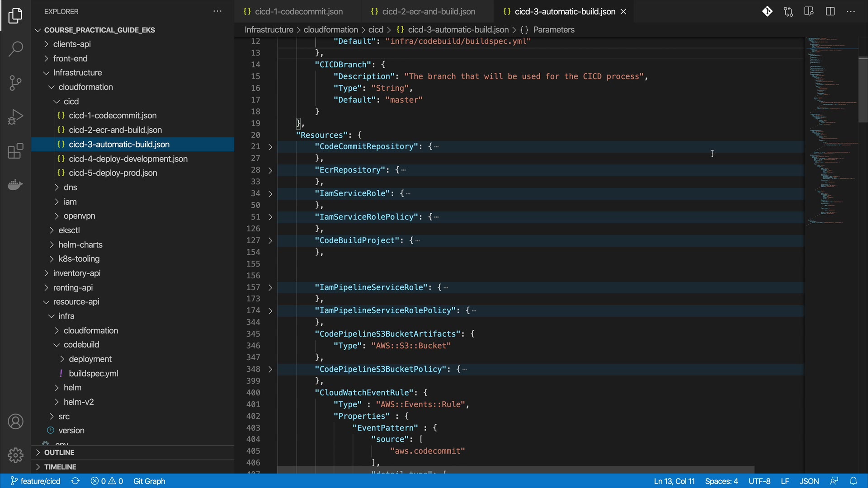The image size is (868, 488).
Task: Switch to cicd-1-codecommit.json tab
Action: (298, 12)
